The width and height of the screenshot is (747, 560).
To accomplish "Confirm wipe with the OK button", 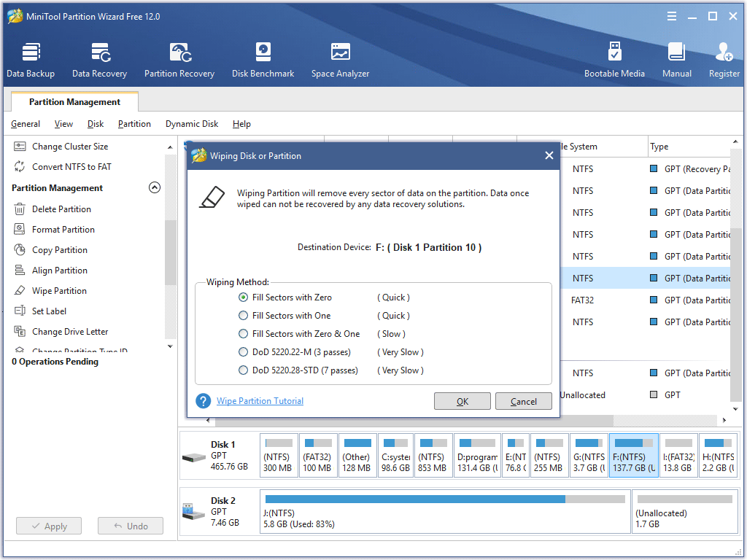I will pos(462,402).
